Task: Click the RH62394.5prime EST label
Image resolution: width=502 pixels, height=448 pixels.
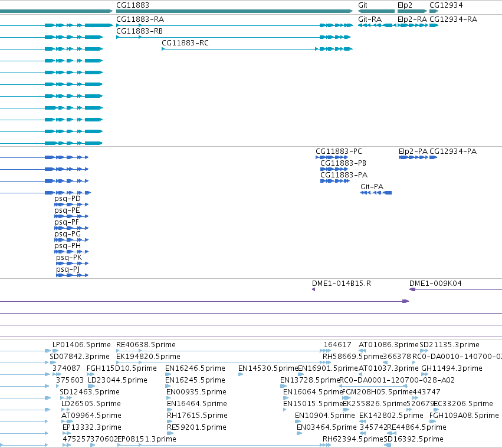Action: pyautogui.click(x=353, y=440)
